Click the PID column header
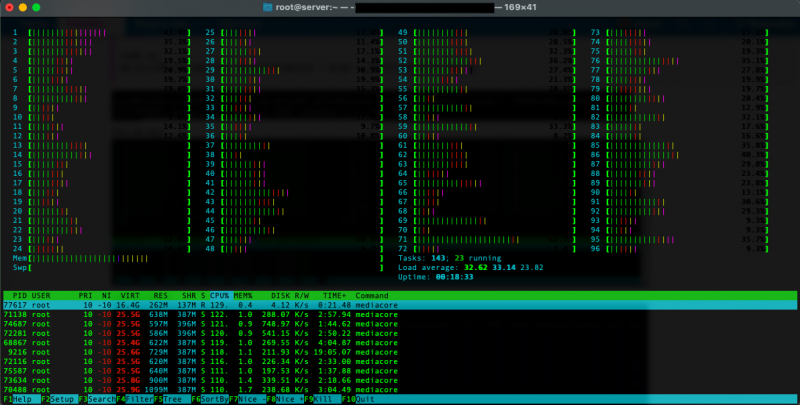Screen dimensions: 800x405 pos(19,296)
